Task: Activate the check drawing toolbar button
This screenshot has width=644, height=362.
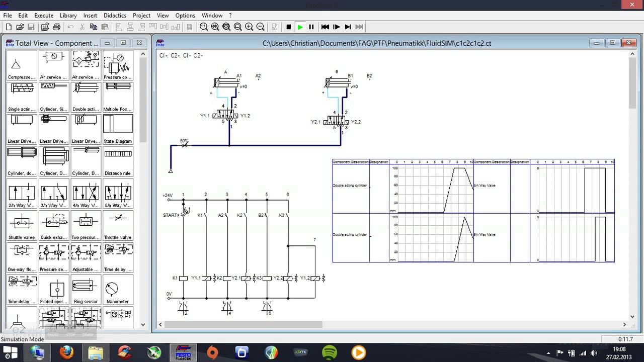Action: click(274, 27)
